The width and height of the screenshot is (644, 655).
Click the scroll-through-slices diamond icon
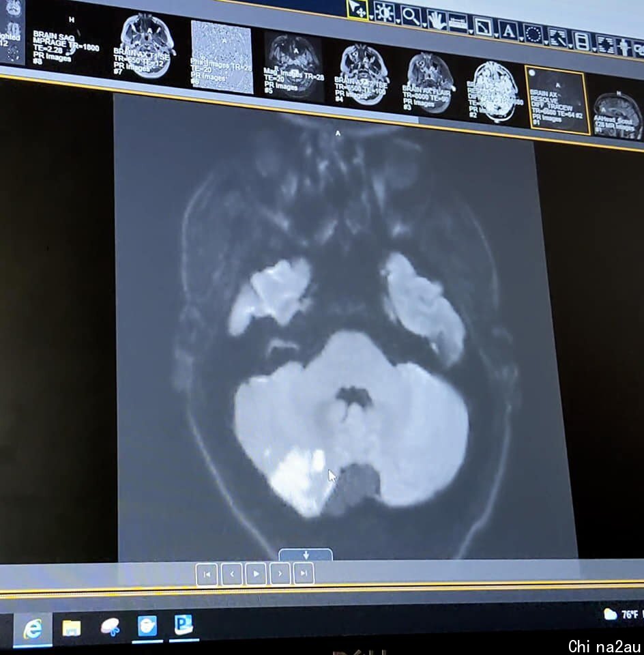coord(606,45)
